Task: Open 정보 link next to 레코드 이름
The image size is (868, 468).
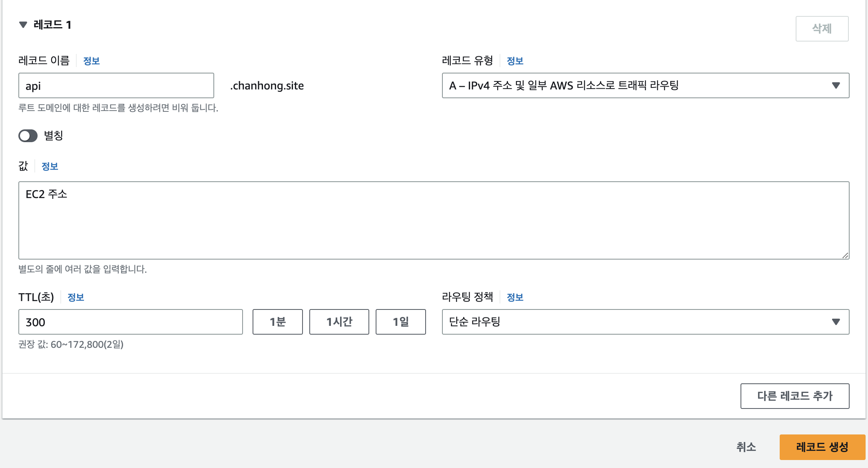Action: click(92, 61)
